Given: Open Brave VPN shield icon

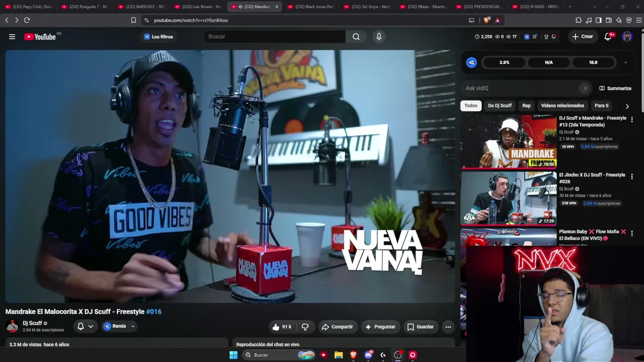Looking at the screenshot, I should point(629,20).
